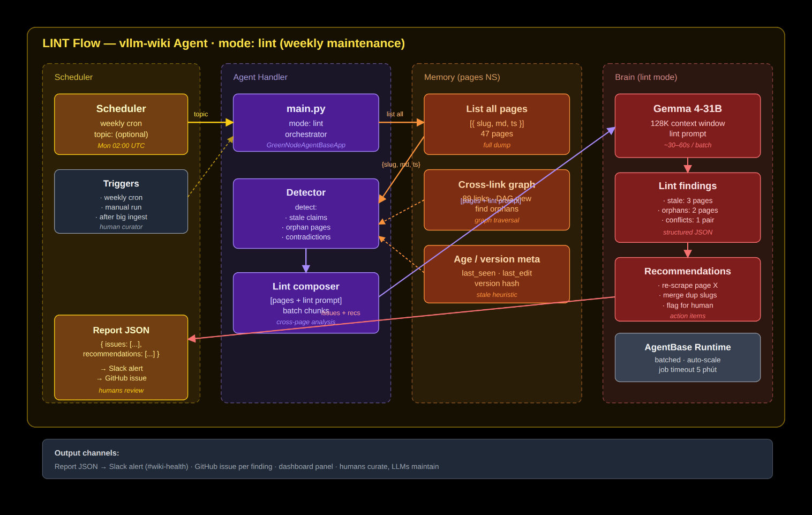Click 'graph traversal' caption
812x515 pixels.
(x=497, y=220)
